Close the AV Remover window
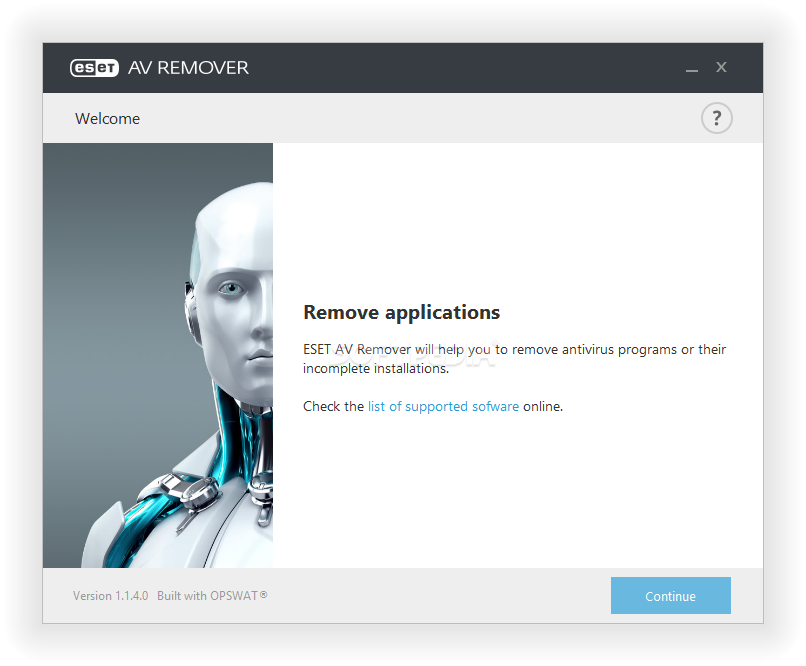806x666 pixels. tap(721, 67)
